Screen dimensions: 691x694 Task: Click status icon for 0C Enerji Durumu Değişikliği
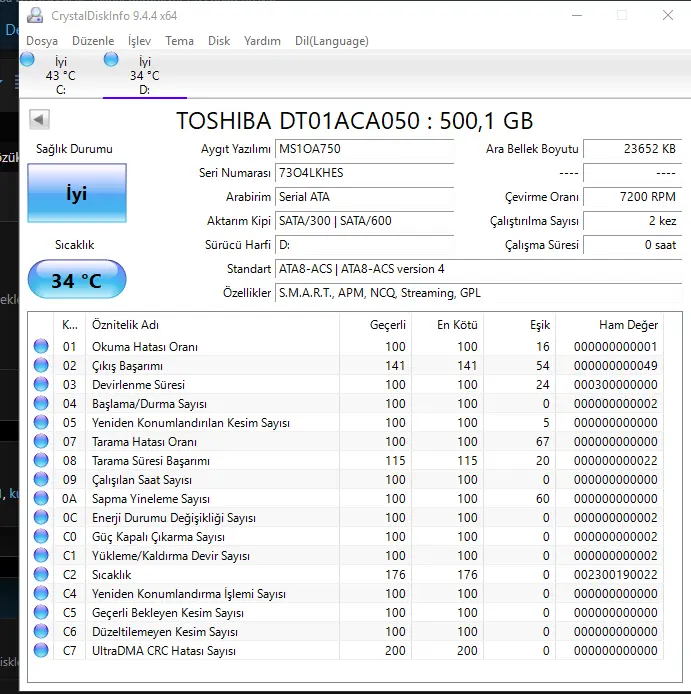click(x=41, y=517)
